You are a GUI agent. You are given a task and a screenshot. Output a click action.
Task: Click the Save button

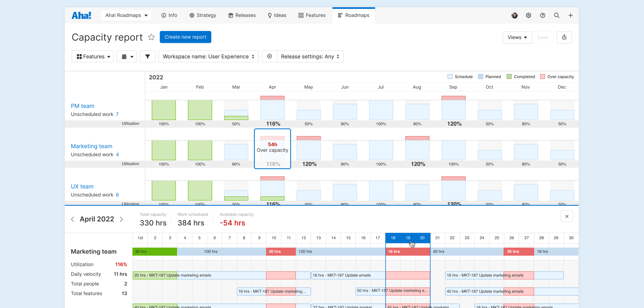543,37
